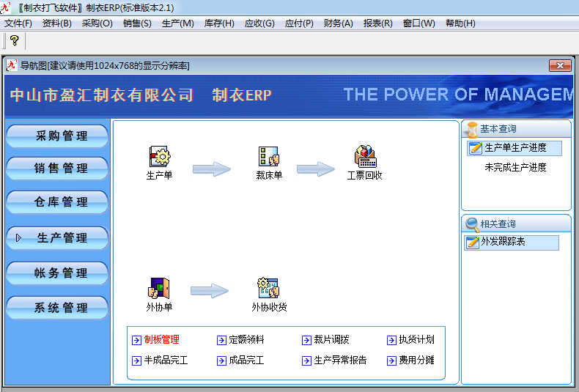Open the 窗口(W) menu
The width and height of the screenshot is (579, 392).
coord(418,23)
